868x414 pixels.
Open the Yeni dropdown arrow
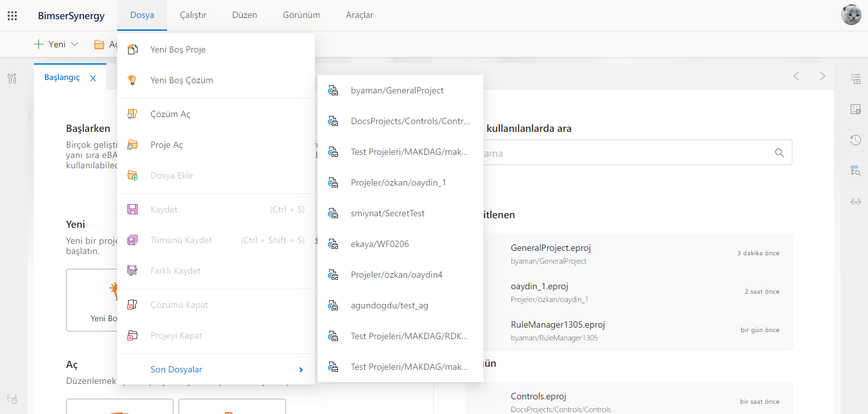pyautogui.click(x=74, y=45)
